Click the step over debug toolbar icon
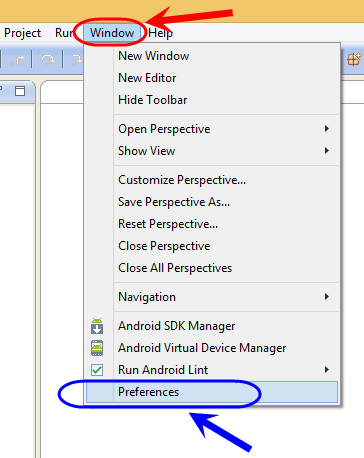364x458 pixels. pos(48,59)
